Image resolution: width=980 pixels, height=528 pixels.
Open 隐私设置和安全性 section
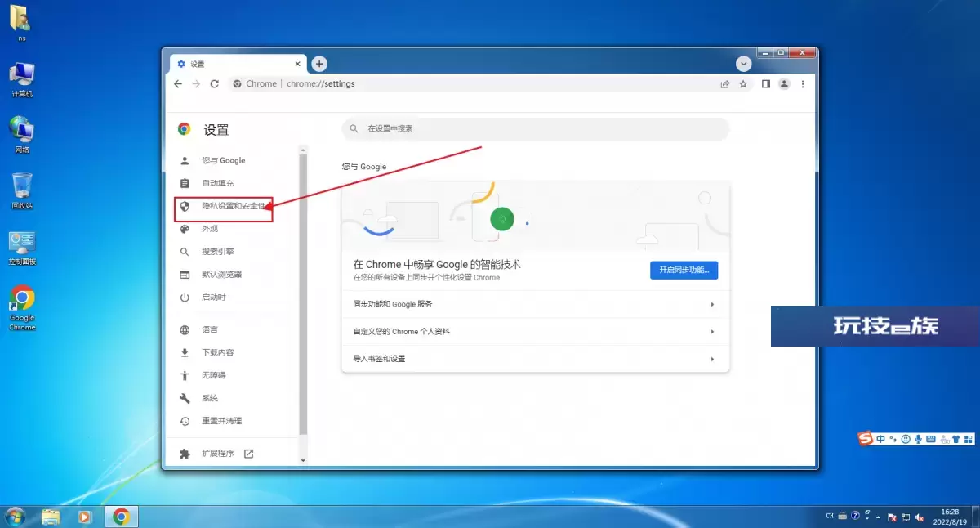coord(233,206)
